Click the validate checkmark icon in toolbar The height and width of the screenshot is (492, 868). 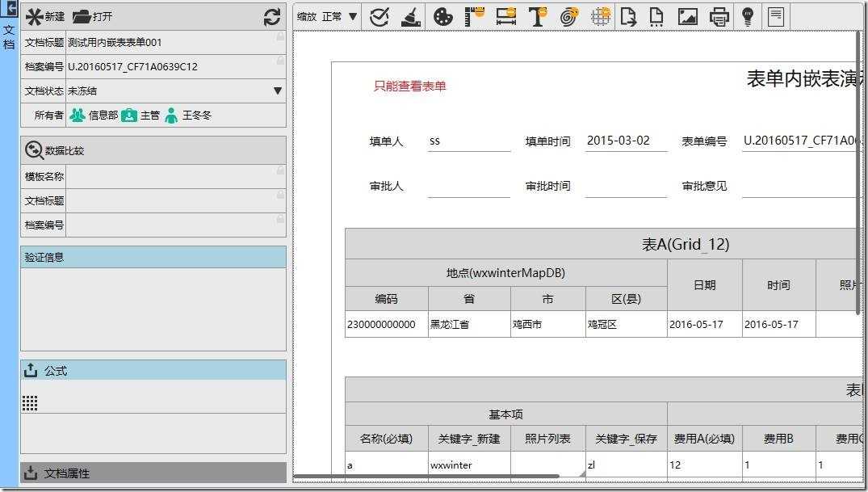[379, 17]
